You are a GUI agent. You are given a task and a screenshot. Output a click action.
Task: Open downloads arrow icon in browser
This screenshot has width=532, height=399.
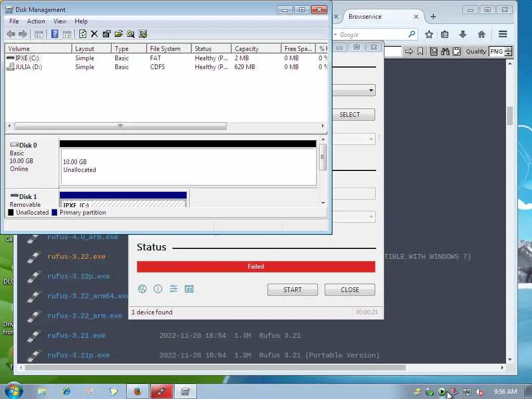463,34
